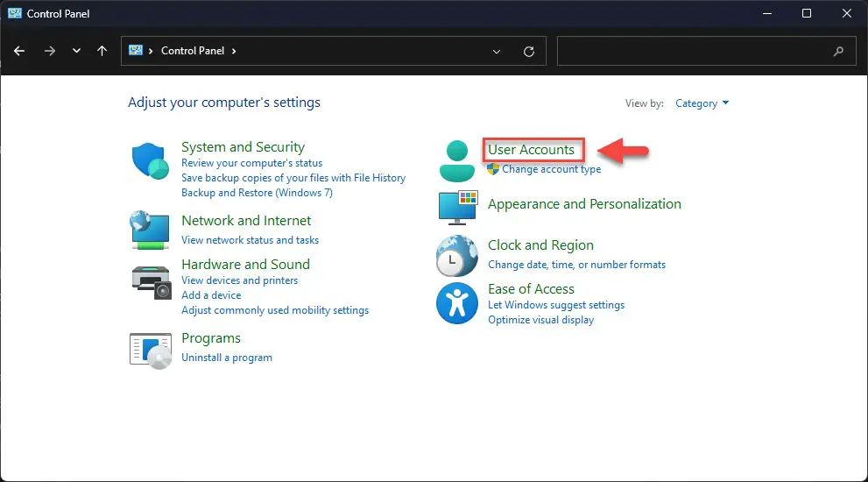This screenshot has width=868, height=482.
Task: Open the address bar history dropdown
Action: point(498,51)
